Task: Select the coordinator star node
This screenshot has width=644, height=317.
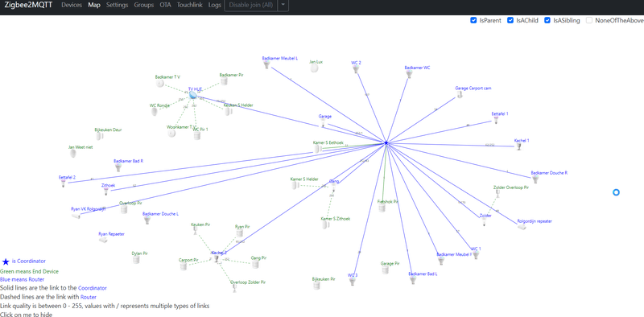Action: pyautogui.click(x=386, y=143)
